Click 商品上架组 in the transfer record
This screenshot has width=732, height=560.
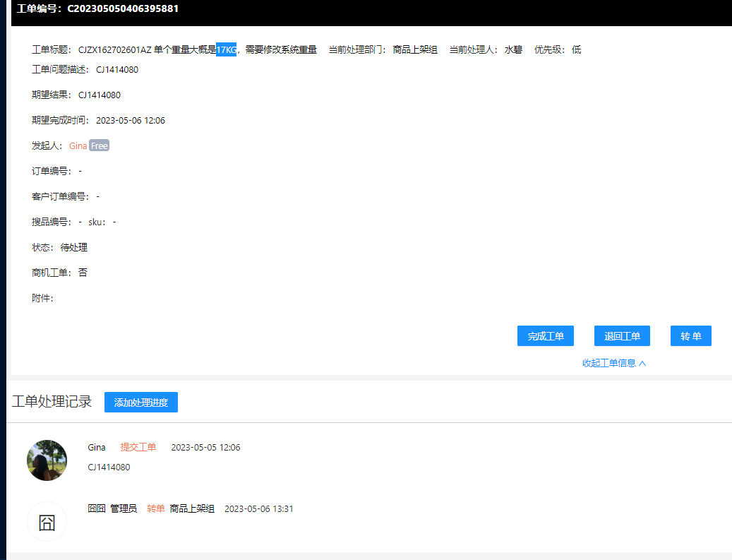point(192,508)
